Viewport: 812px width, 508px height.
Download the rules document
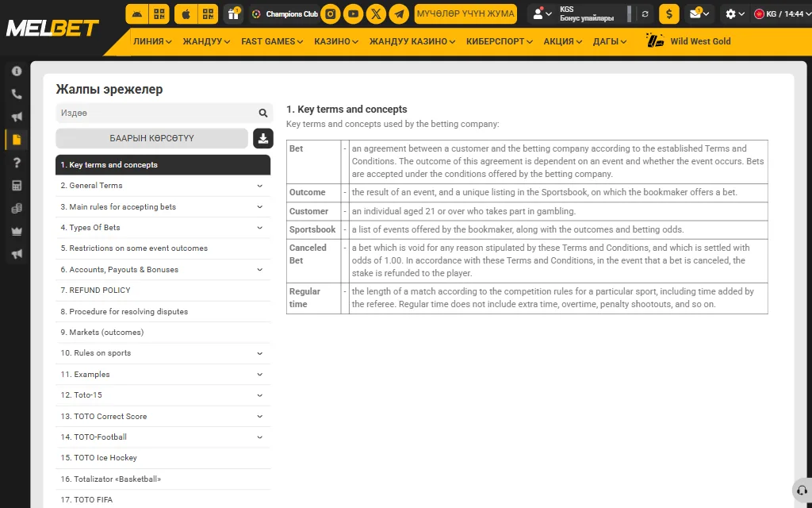(263, 138)
